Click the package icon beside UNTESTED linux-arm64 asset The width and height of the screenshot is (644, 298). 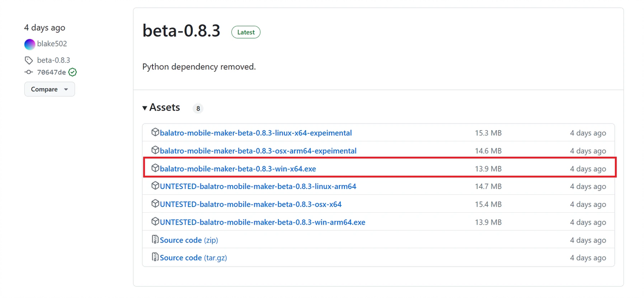point(155,186)
